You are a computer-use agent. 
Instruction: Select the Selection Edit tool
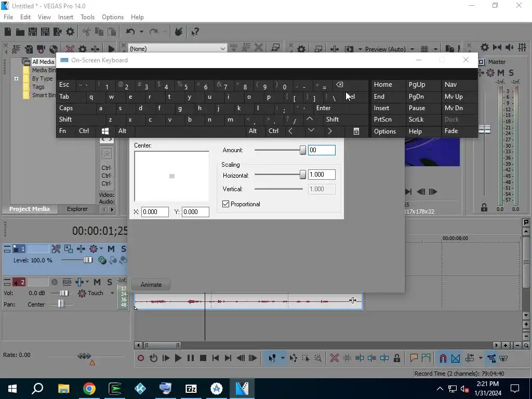[x=305, y=358]
